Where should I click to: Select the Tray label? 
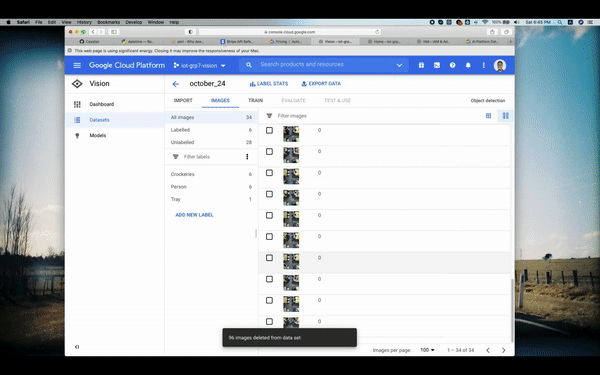[x=211, y=199]
